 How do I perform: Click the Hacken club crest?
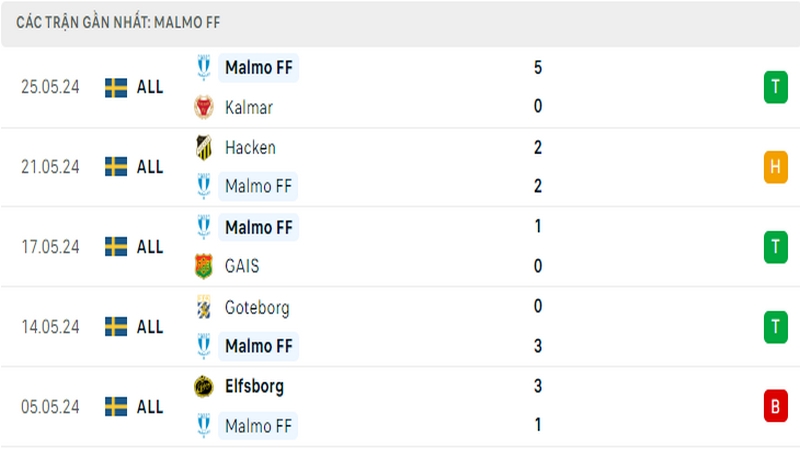pos(204,147)
